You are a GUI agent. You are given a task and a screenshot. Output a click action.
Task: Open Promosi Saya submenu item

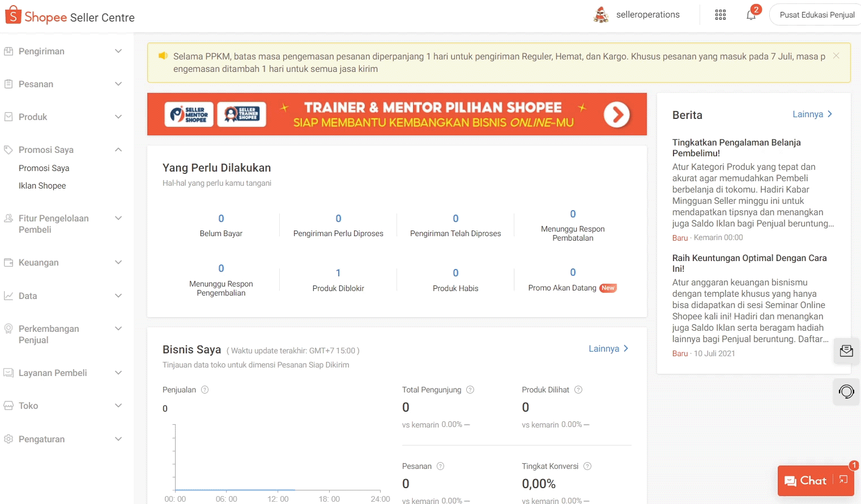pyautogui.click(x=44, y=168)
